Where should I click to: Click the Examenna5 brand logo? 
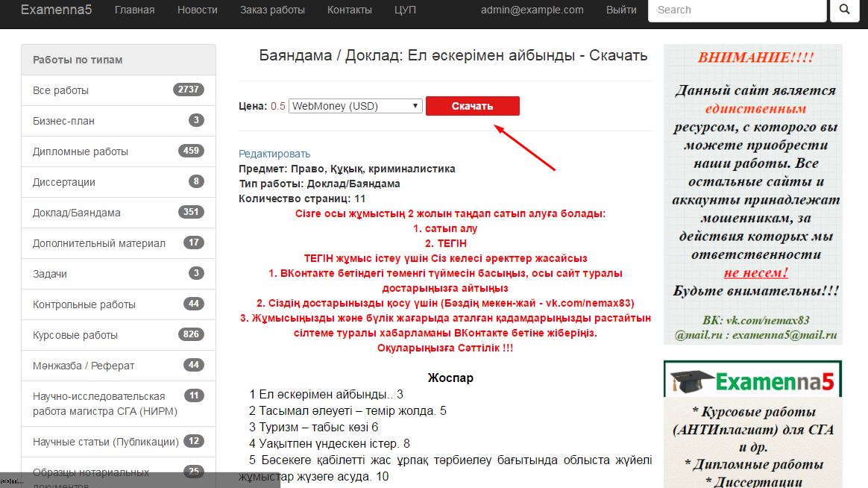coord(56,10)
